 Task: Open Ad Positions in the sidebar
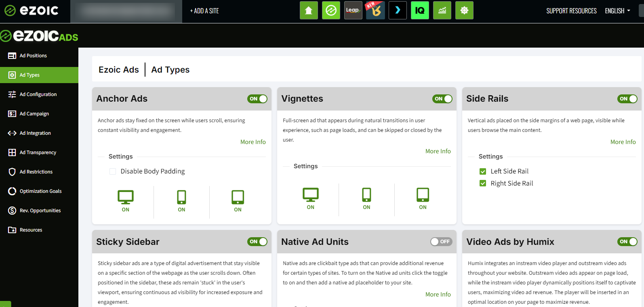[x=33, y=56]
